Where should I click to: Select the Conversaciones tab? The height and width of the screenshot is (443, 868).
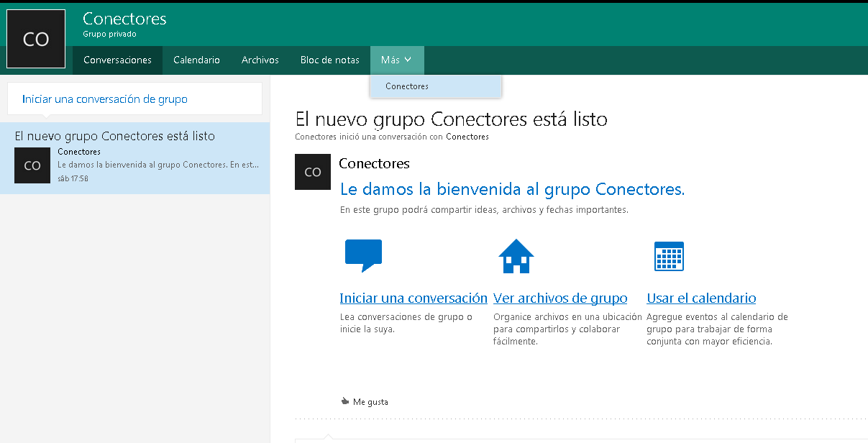click(117, 60)
